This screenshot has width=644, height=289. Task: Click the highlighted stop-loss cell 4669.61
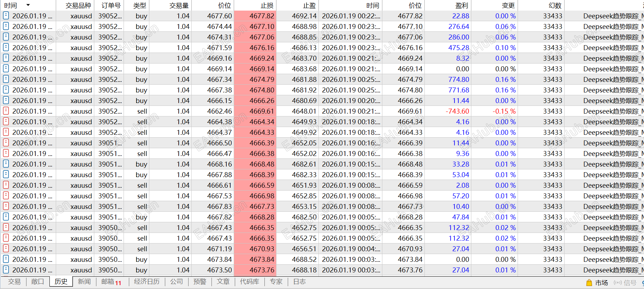click(x=255, y=111)
